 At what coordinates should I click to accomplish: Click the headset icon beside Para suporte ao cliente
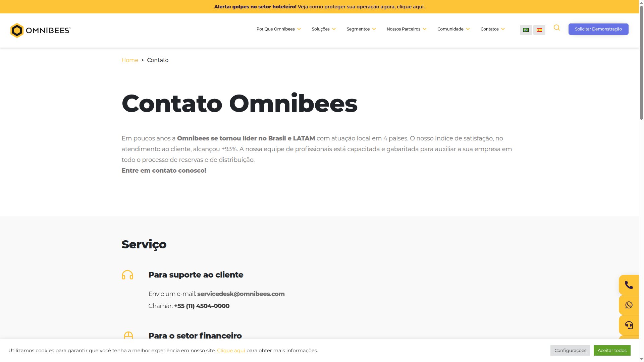coord(128,275)
